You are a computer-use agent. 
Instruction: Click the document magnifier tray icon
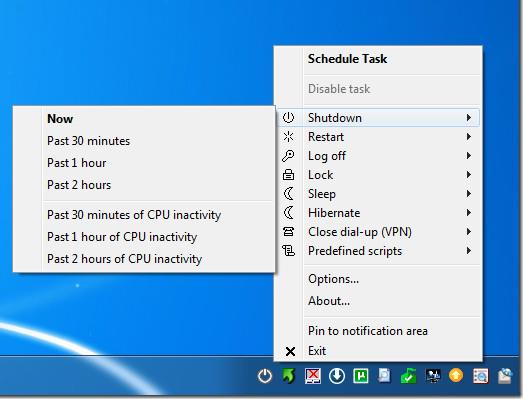coord(384,376)
